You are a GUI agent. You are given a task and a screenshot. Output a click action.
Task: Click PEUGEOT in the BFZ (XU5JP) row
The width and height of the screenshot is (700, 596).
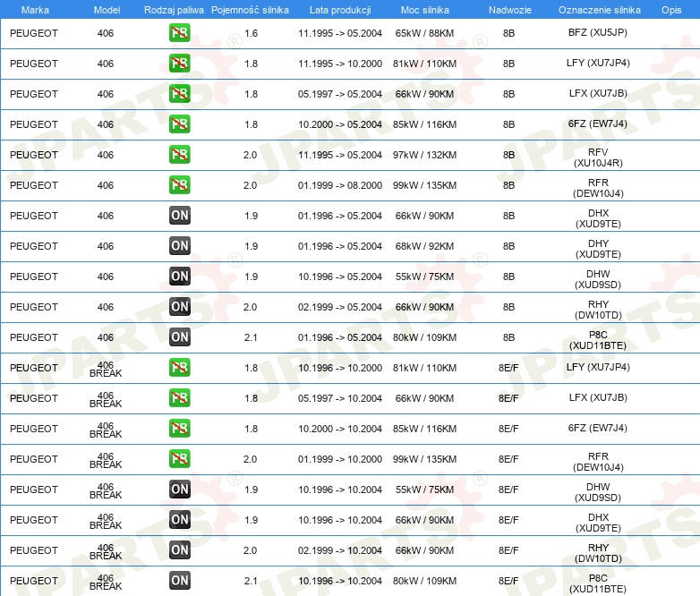click(x=34, y=33)
